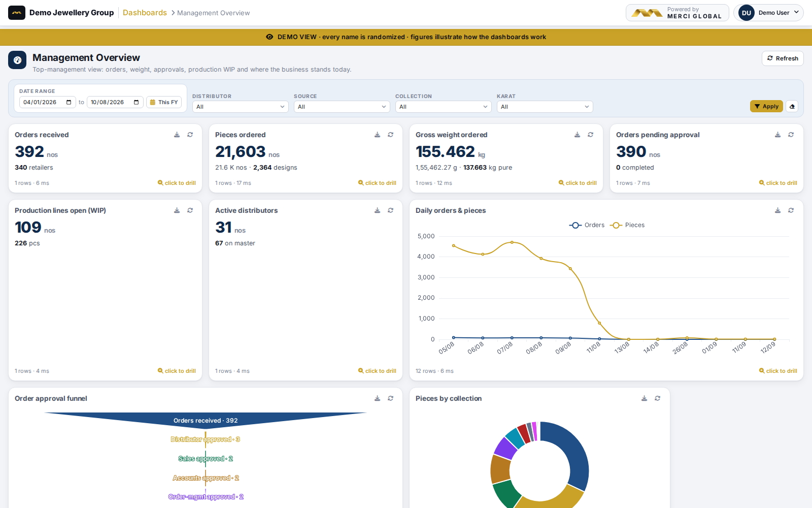Drill into Orders received card
Viewport: 812px width, 508px height.
177,183
